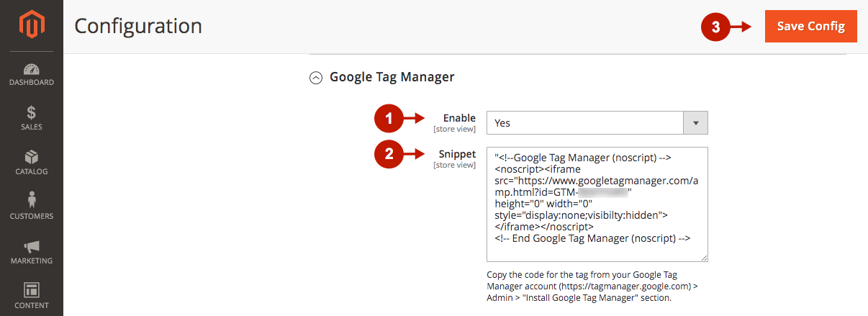
Task: Open the Content layout icon
Action: (31, 290)
